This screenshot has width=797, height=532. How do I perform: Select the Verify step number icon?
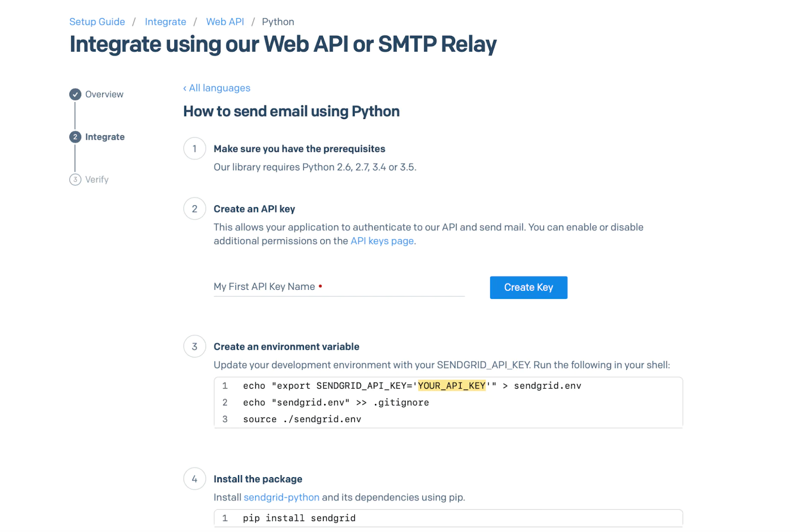click(75, 179)
